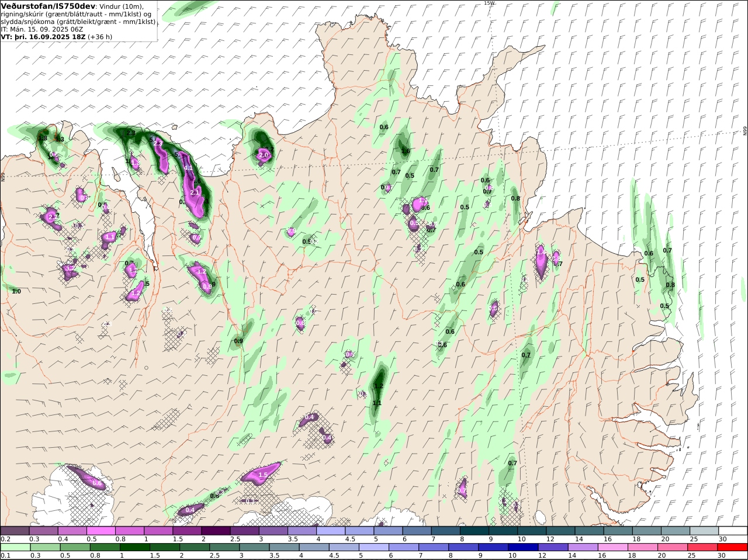Pick snow legend swatch between 1 and 1.5
Screen dimensions: 748x560
[x=158, y=531]
